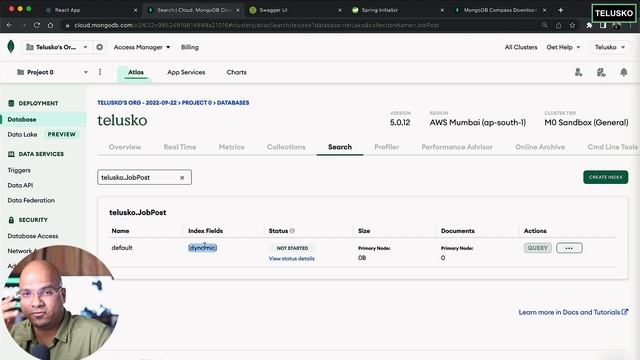Open Learn more in Docs and Tutorials

coord(573,312)
